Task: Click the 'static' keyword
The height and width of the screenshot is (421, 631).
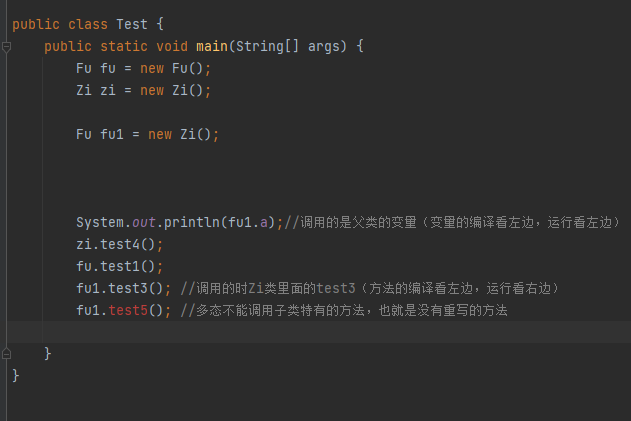Action: 124,46
